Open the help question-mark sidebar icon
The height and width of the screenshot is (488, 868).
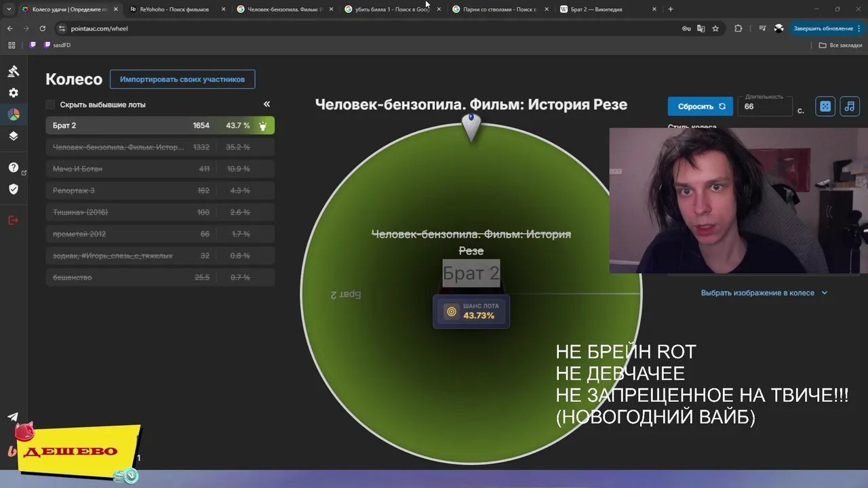click(x=13, y=167)
